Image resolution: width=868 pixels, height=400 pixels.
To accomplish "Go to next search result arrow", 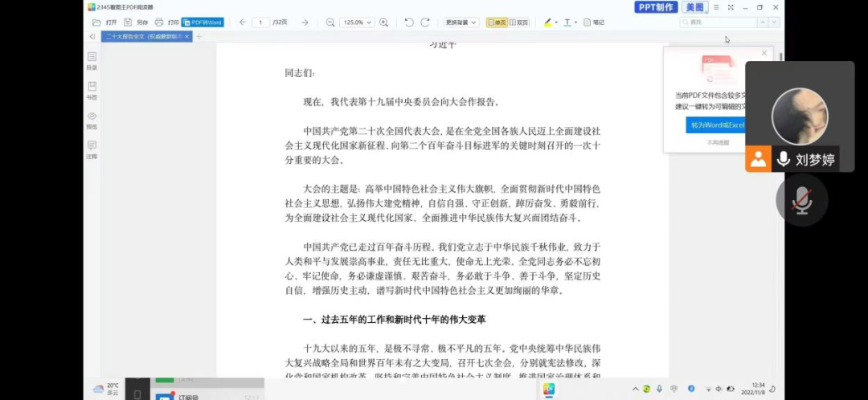I will coord(775,22).
